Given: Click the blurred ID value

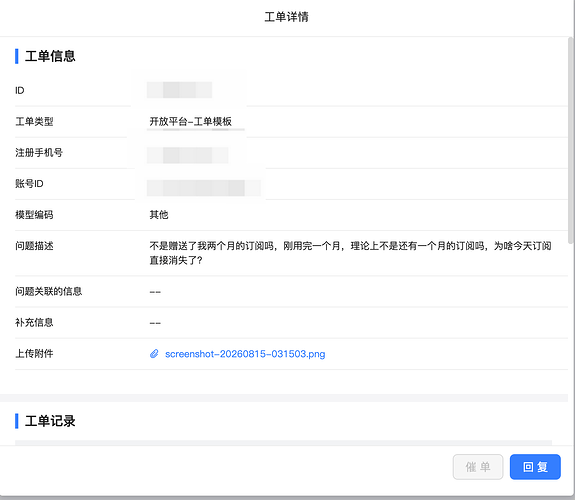Looking at the screenshot, I should [x=179, y=90].
